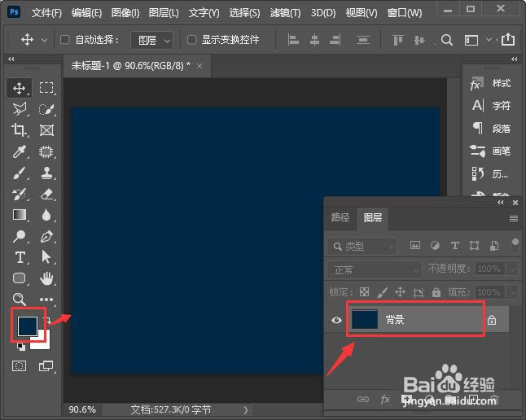Viewport: 526px width, 420px height.
Task: Switch layer filtering on/off toggle
Action: (x=515, y=246)
